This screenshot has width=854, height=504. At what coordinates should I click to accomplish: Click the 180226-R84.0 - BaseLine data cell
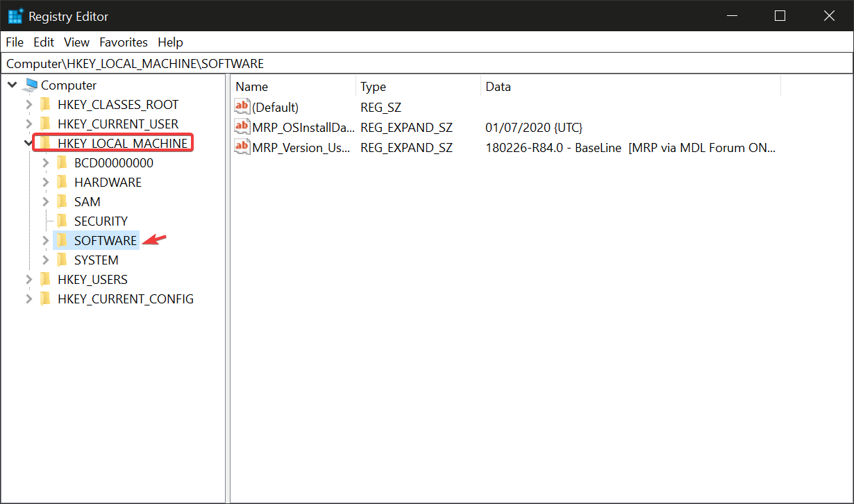click(630, 148)
